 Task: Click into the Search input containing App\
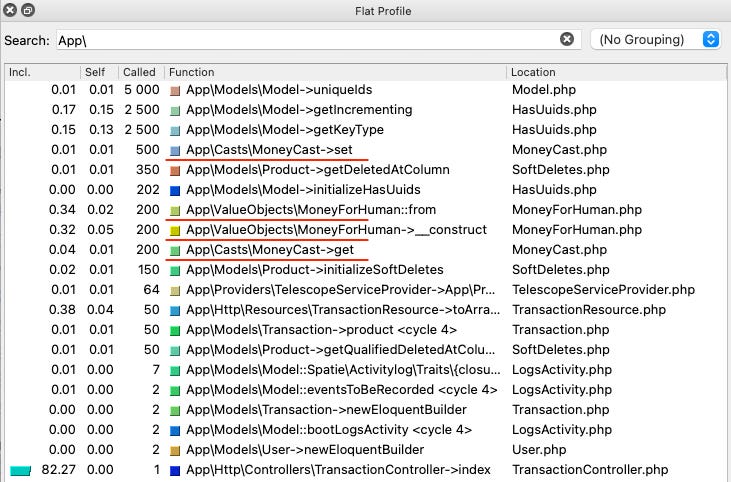pyautogui.click(x=318, y=40)
